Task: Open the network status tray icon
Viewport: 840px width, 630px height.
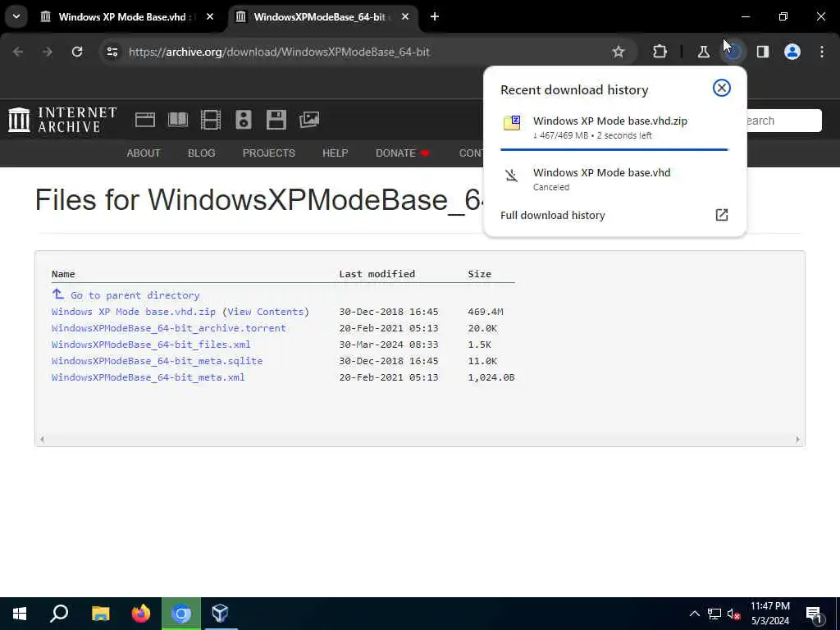Action: tap(714, 614)
